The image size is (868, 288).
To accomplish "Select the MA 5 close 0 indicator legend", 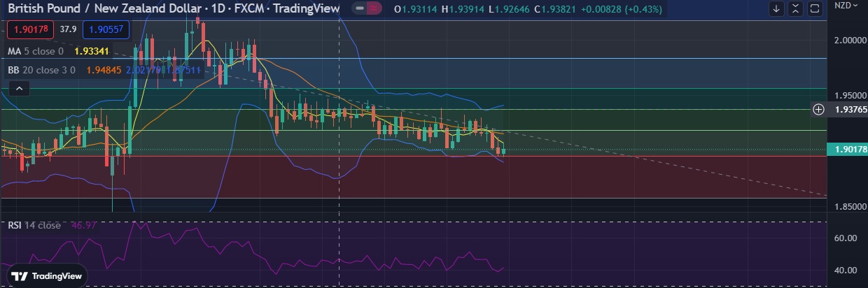I will (36, 51).
